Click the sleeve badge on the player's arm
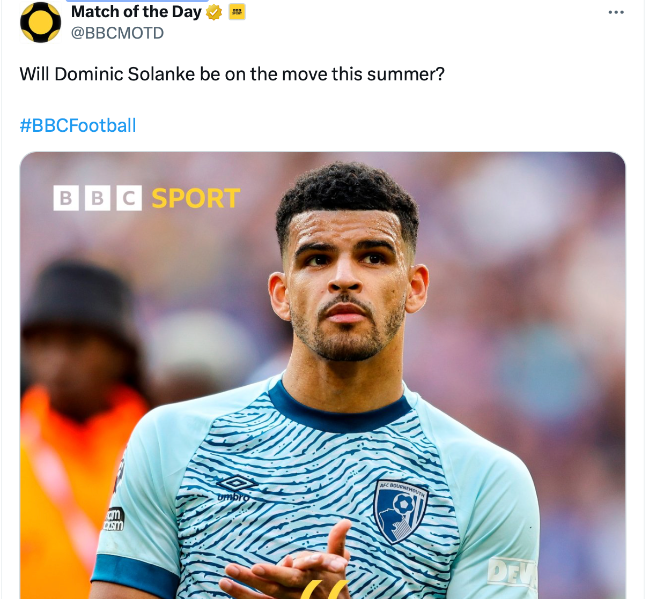Image resolution: width=649 pixels, height=599 pixels. [115, 519]
